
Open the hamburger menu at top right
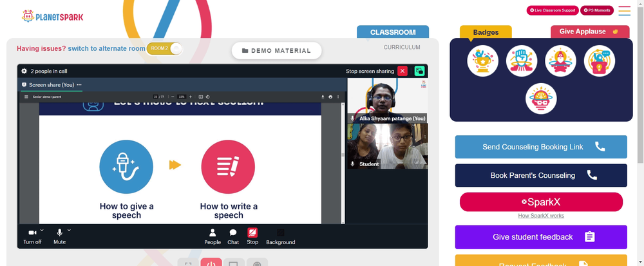624,11
